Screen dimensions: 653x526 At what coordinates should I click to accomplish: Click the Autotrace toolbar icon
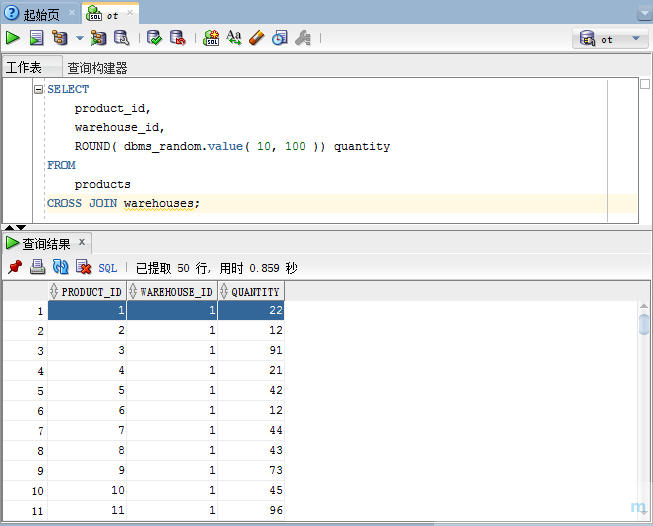click(98, 38)
